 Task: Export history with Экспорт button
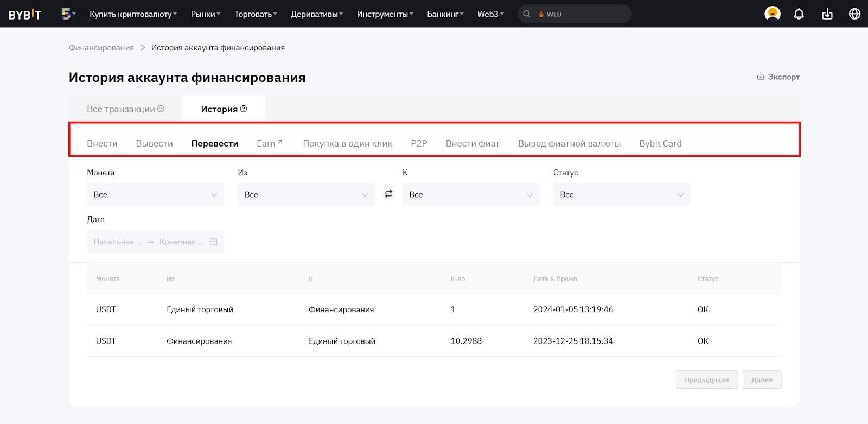coord(778,77)
